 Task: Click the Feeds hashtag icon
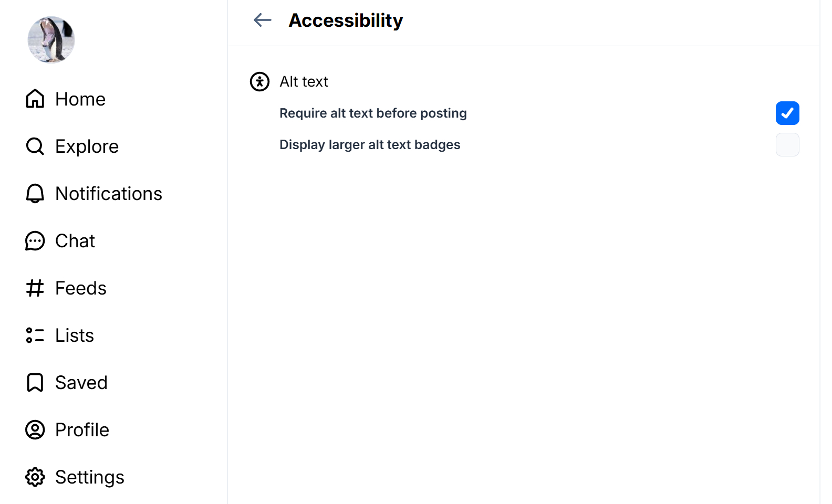point(35,288)
